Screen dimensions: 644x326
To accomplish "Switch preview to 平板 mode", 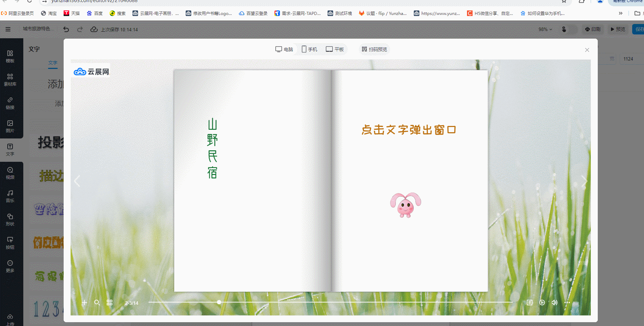I will [335, 49].
